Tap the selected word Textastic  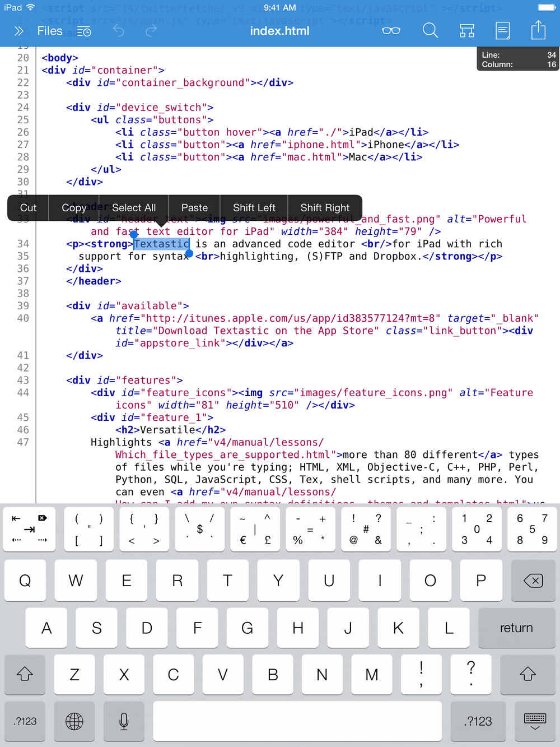[x=161, y=244]
